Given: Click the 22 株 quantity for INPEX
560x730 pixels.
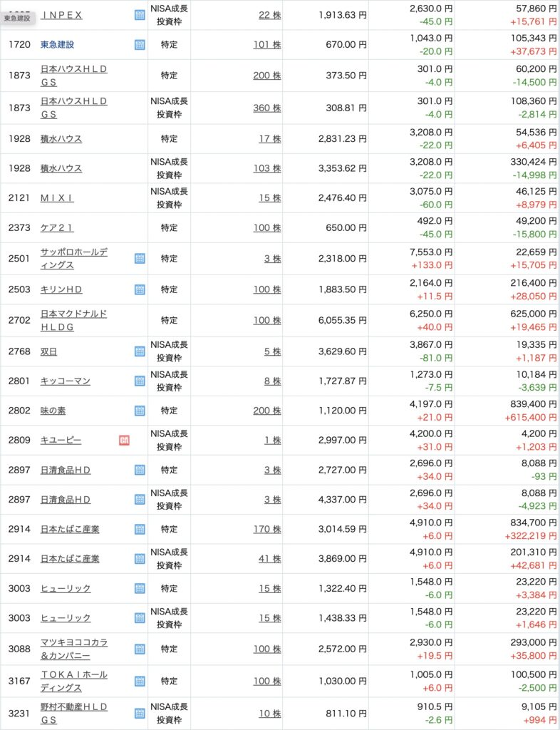Looking at the screenshot, I should pos(269,15).
